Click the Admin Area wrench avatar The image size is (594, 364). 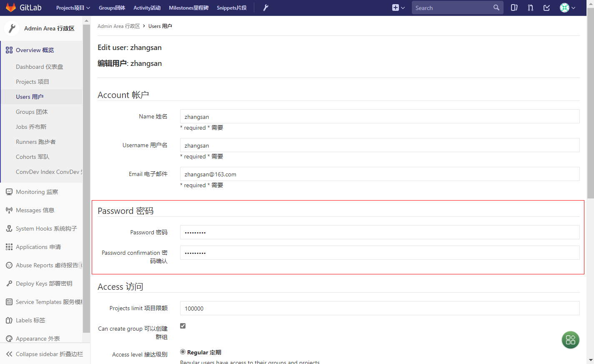coord(12,28)
